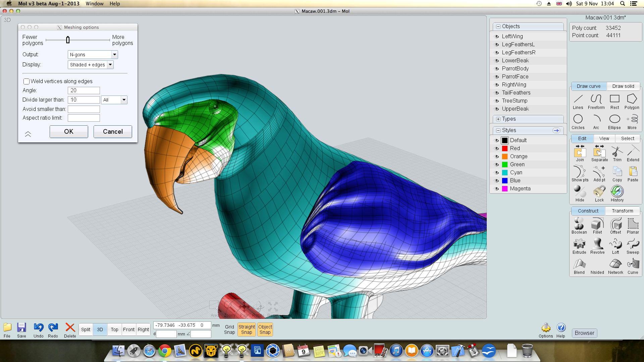This screenshot has width=644, height=362.
Task: Select the Sweep tool
Action: (x=633, y=246)
